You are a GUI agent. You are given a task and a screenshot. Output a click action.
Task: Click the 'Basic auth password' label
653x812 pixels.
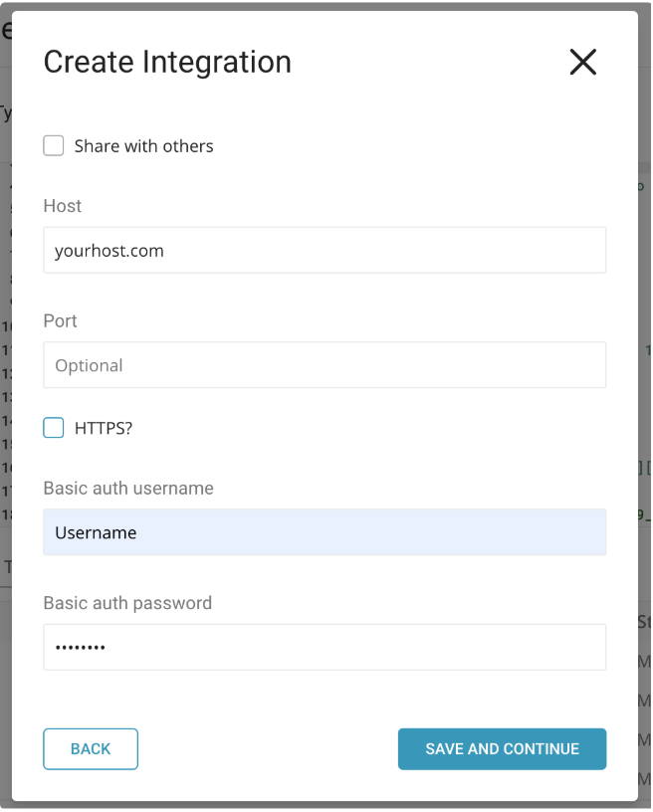tap(127, 603)
